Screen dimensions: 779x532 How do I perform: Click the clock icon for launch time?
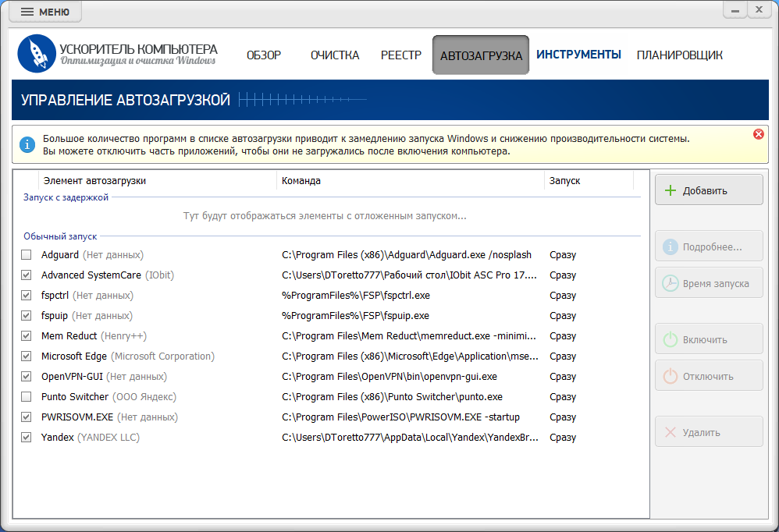pos(671,283)
